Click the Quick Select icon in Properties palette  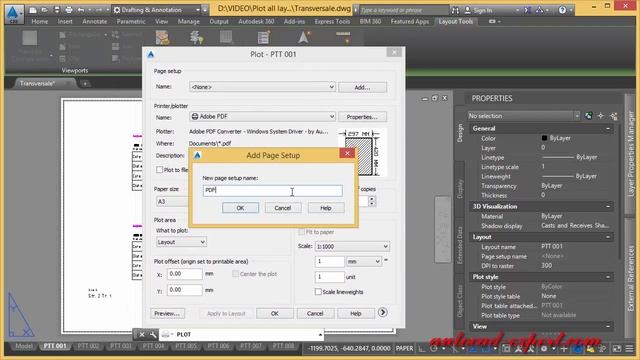click(614, 116)
